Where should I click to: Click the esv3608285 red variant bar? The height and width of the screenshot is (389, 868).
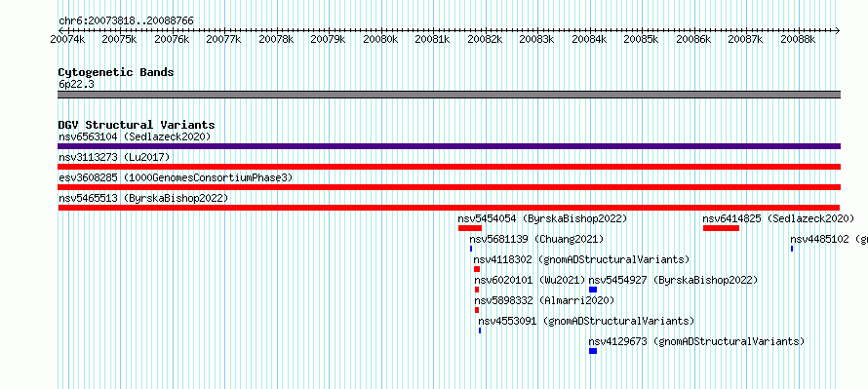pos(449,187)
